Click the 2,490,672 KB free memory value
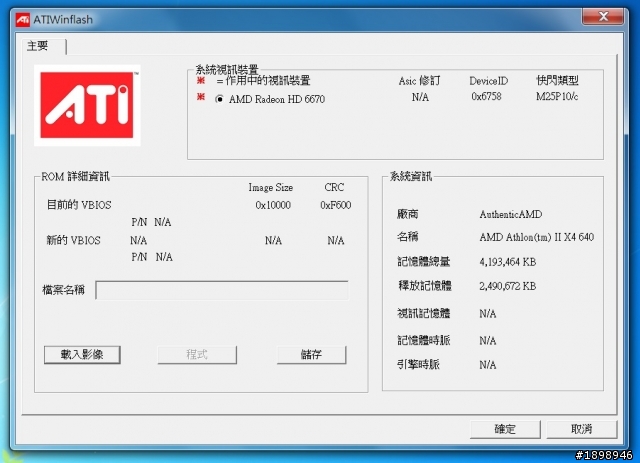 pyautogui.click(x=507, y=286)
